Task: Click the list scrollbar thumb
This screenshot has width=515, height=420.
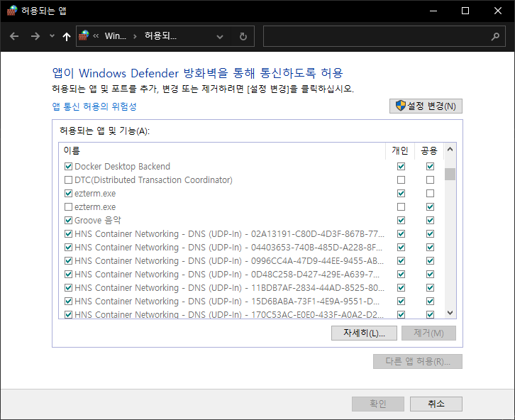Action: tap(450, 174)
